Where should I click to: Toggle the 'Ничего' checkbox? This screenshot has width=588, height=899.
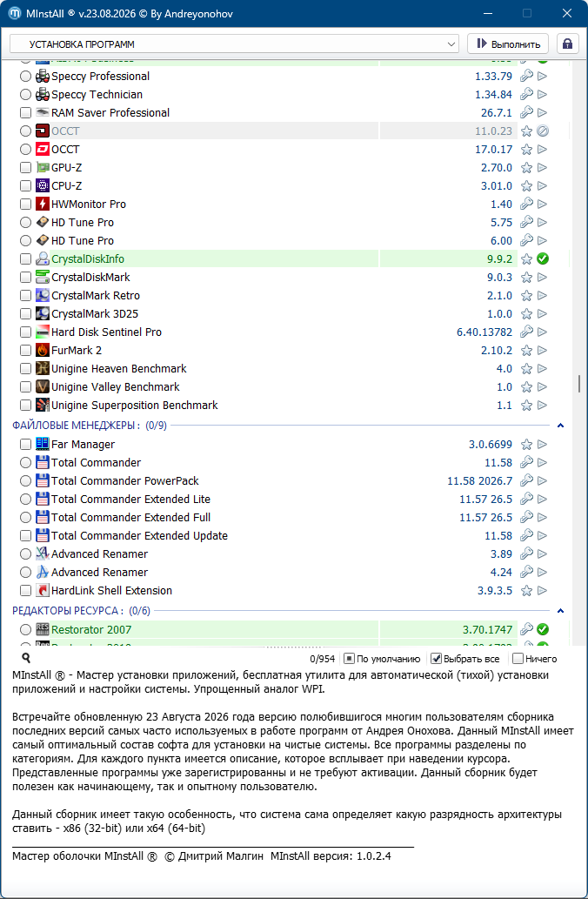pyautogui.click(x=518, y=659)
